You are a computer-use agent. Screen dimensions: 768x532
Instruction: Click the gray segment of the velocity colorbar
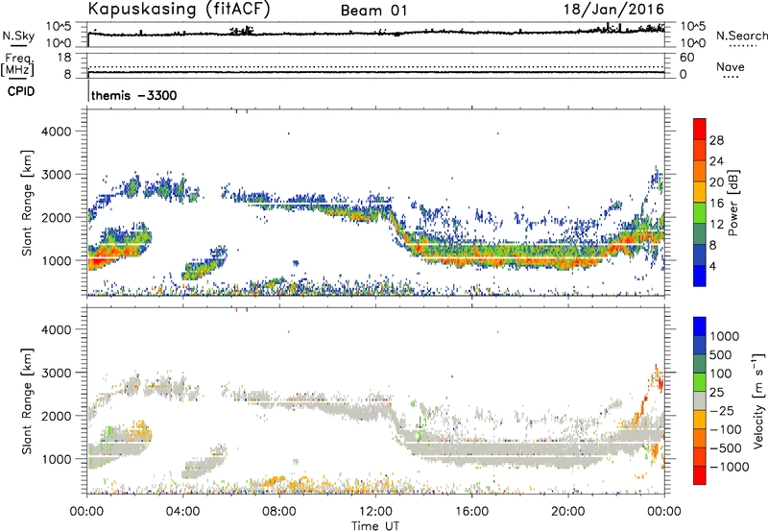point(700,400)
